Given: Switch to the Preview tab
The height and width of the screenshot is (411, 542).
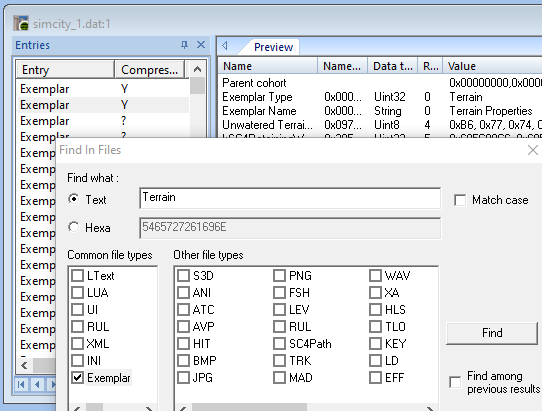Looking at the screenshot, I should [273, 47].
